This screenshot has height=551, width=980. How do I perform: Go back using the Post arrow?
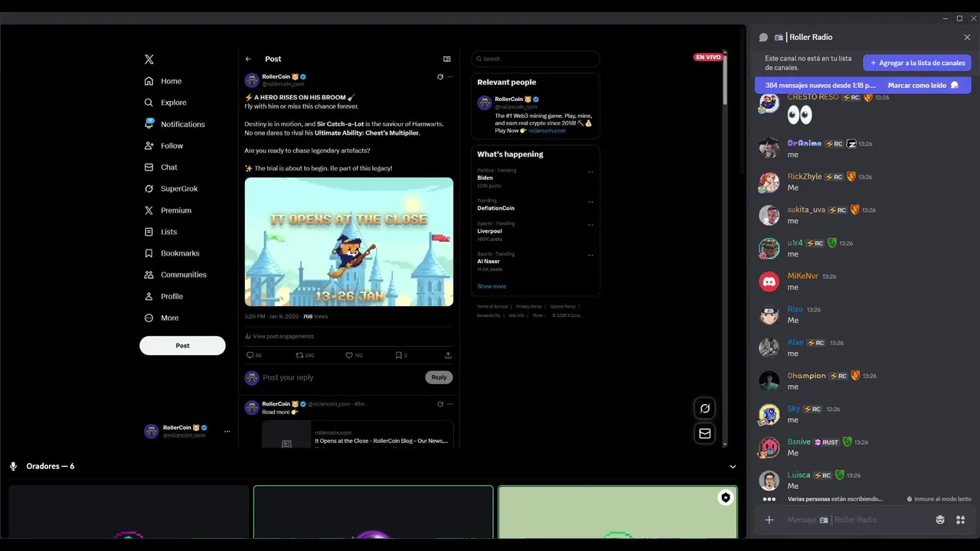point(248,59)
